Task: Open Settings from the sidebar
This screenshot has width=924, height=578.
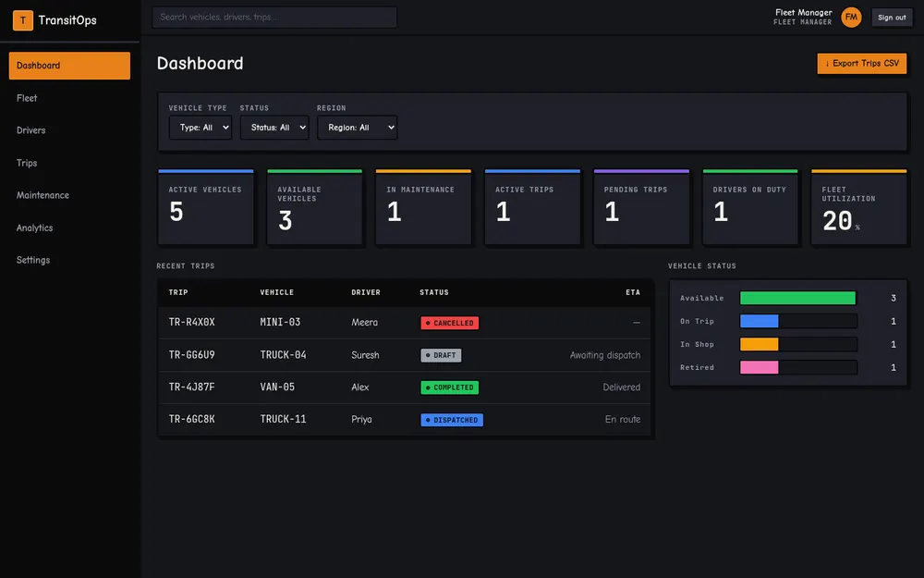Action: coord(69,260)
